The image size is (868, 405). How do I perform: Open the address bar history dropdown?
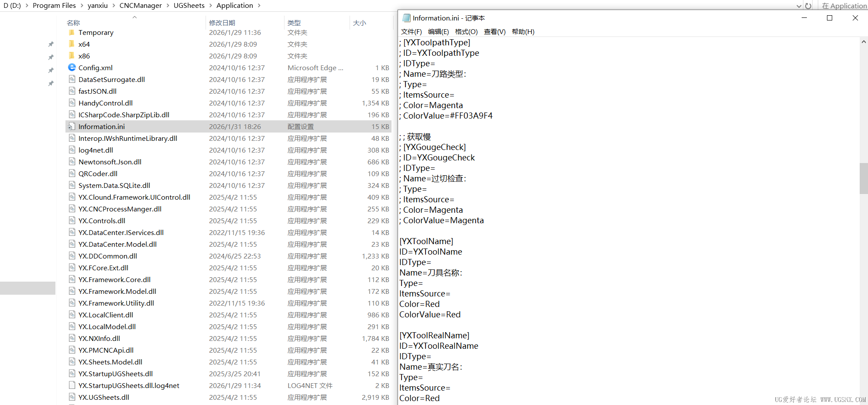[x=799, y=6]
